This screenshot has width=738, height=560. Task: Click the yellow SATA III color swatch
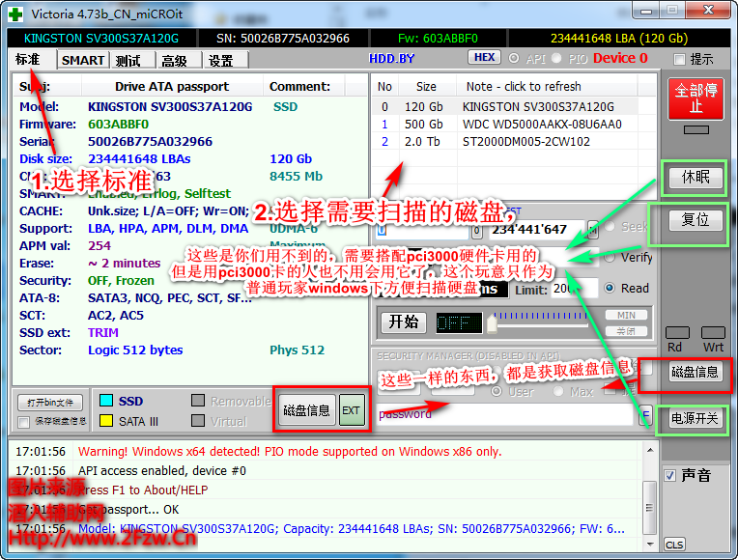[x=106, y=421]
